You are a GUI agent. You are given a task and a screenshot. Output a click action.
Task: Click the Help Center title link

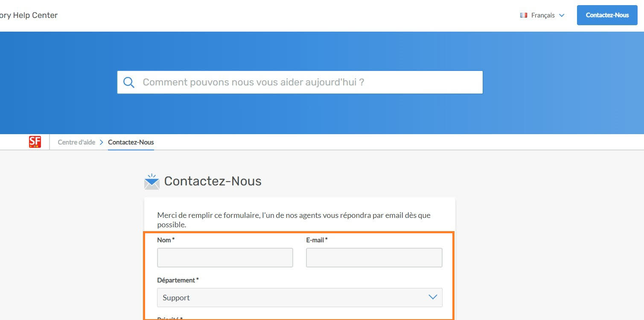(29, 15)
